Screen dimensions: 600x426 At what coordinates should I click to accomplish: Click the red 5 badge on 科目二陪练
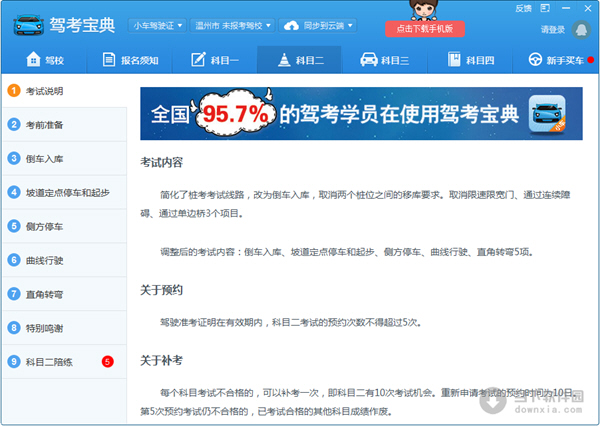tap(108, 362)
